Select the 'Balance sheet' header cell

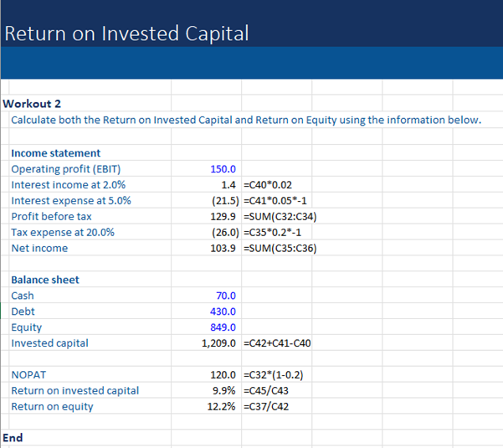(x=45, y=280)
